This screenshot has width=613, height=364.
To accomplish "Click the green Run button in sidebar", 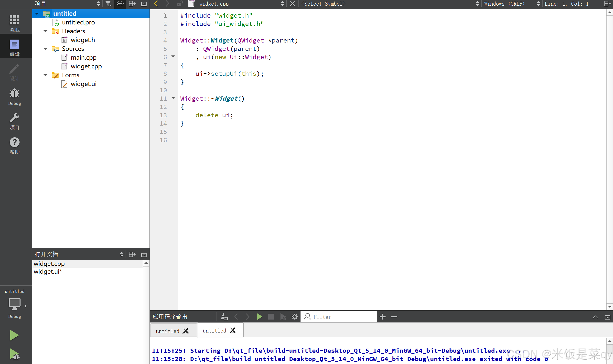I will point(14,335).
